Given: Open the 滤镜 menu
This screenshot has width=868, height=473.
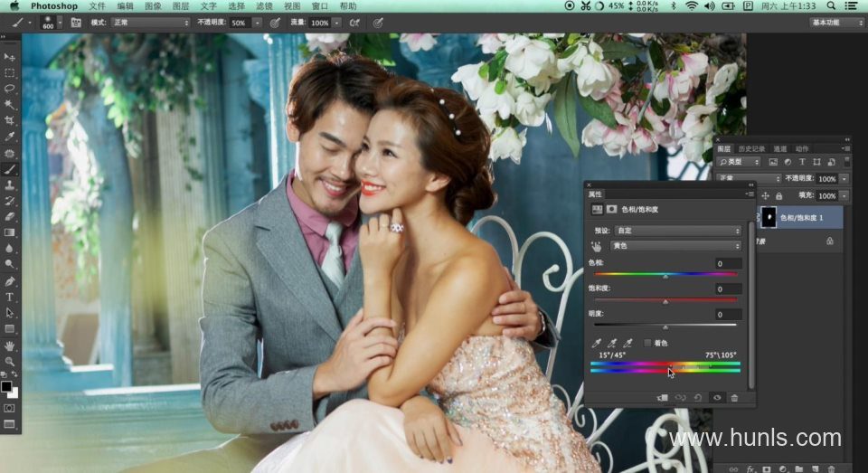Looking at the screenshot, I should pos(264,6).
